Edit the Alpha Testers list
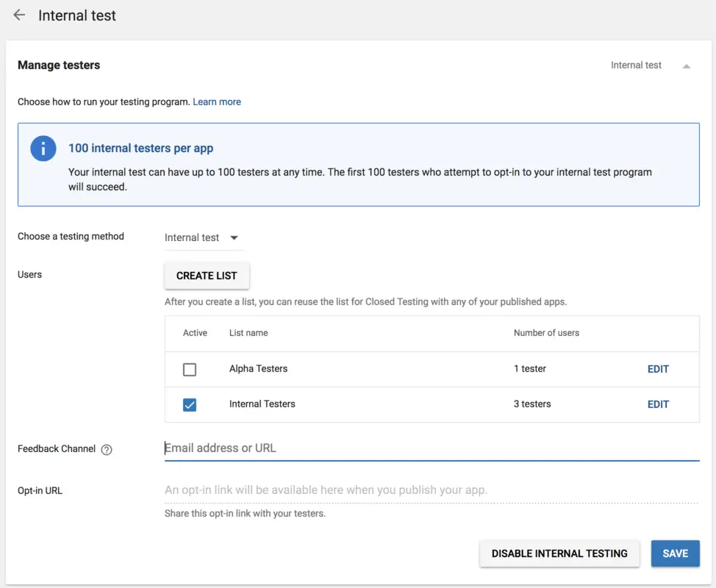716x588 pixels. point(658,369)
